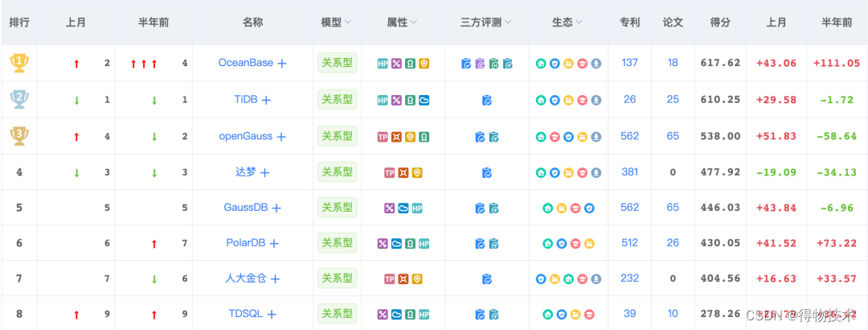Open the 生态 column filter dropdown
Screen dimensions: 868x330
[579, 23]
